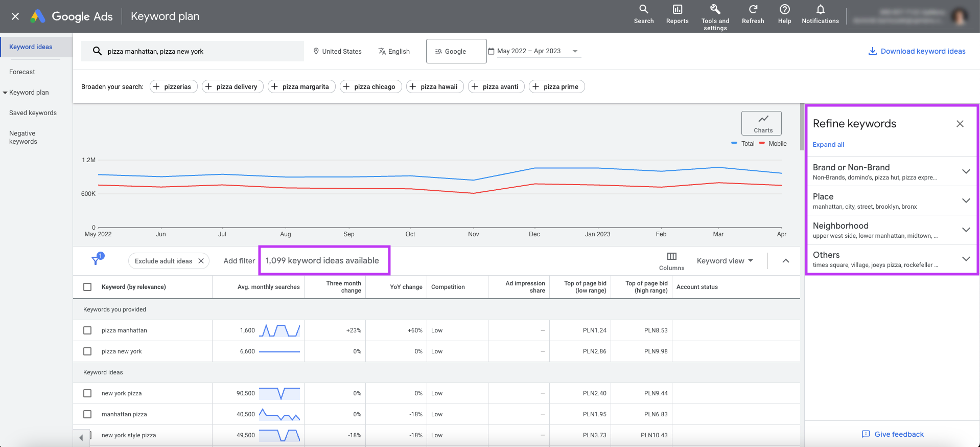This screenshot has width=980, height=447.
Task: Close the Refine keywords panel
Action: 960,124
